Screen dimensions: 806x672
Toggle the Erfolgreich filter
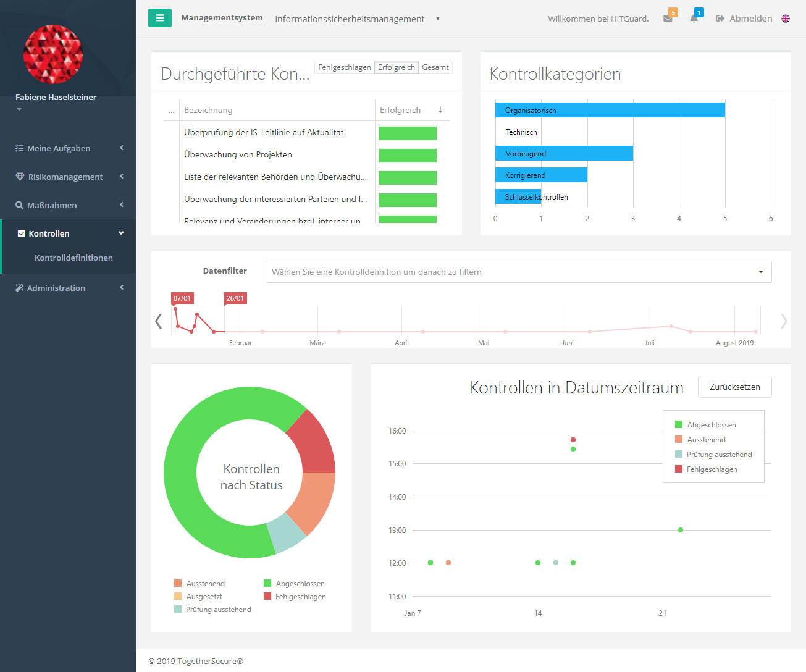click(397, 67)
